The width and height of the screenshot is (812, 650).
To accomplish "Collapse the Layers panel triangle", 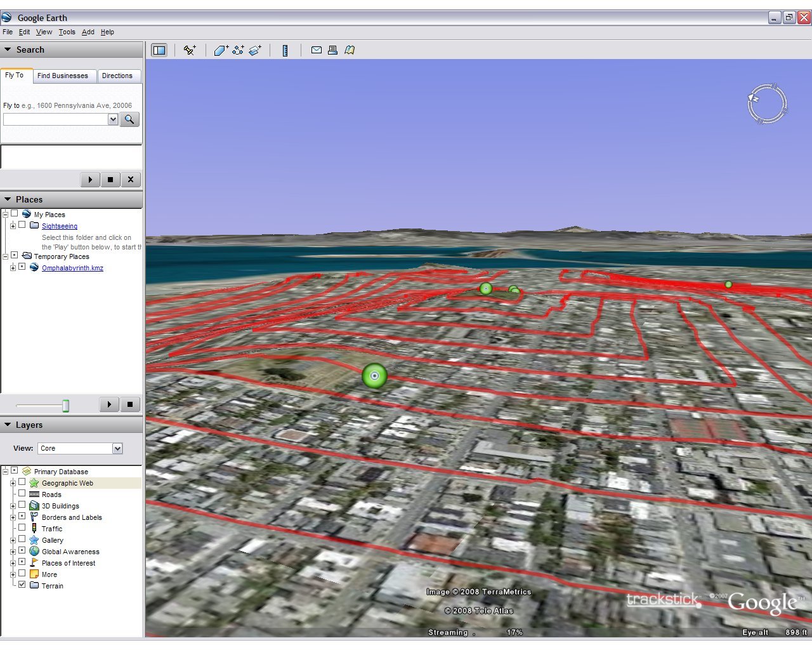I will point(8,425).
